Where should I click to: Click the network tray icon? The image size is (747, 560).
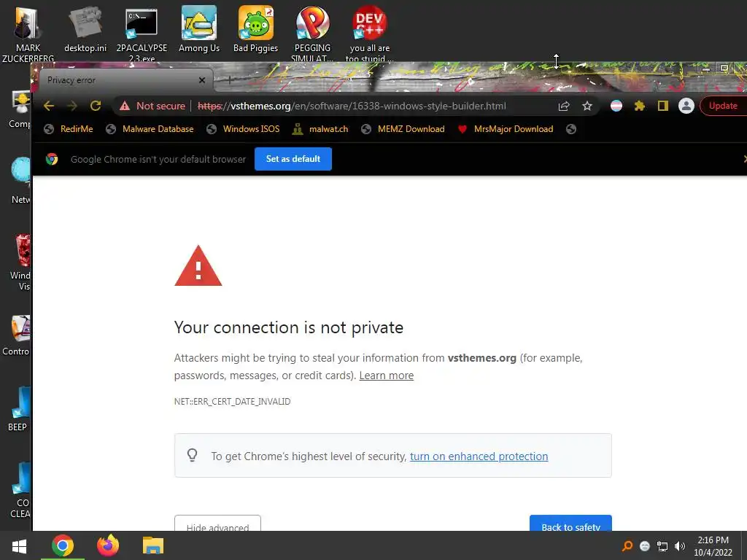point(662,545)
